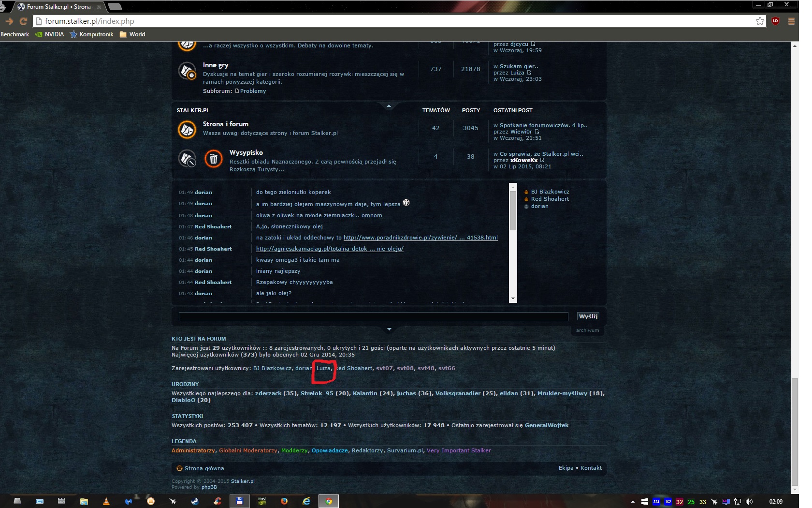The image size is (812, 508).
Task: Open the poradnikzdrowie.pl link in chat
Action: coord(420,238)
